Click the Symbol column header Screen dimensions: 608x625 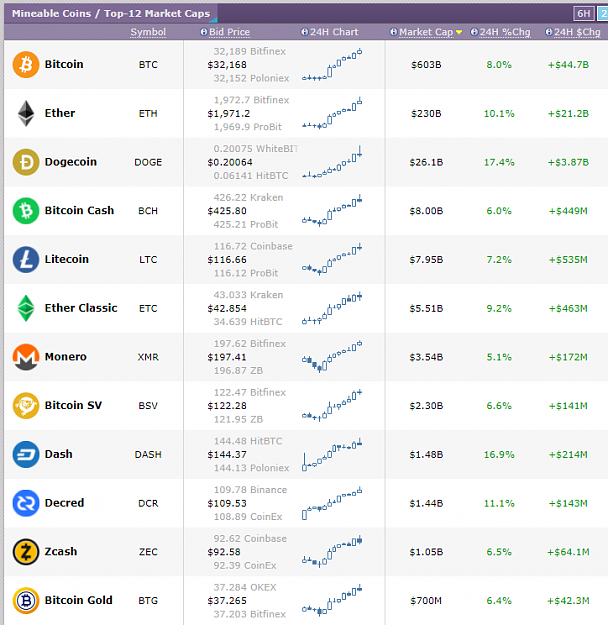[x=148, y=32]
